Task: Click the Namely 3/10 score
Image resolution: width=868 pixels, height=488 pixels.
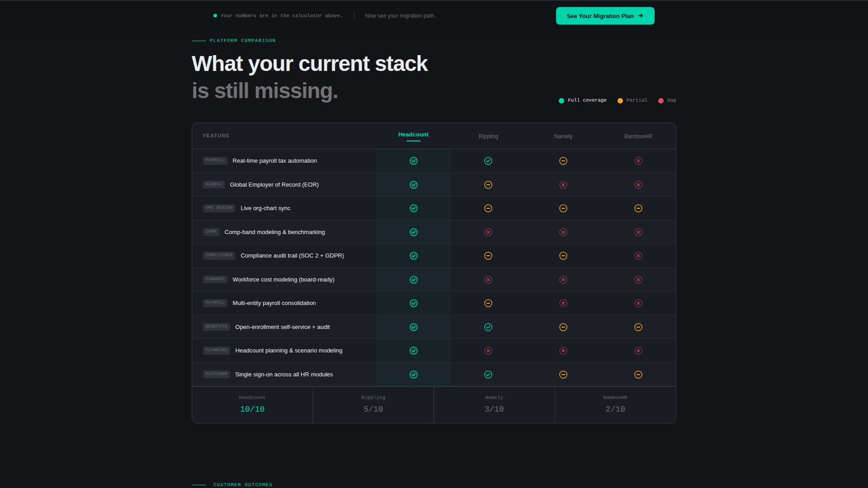Action: pos(494,409)
